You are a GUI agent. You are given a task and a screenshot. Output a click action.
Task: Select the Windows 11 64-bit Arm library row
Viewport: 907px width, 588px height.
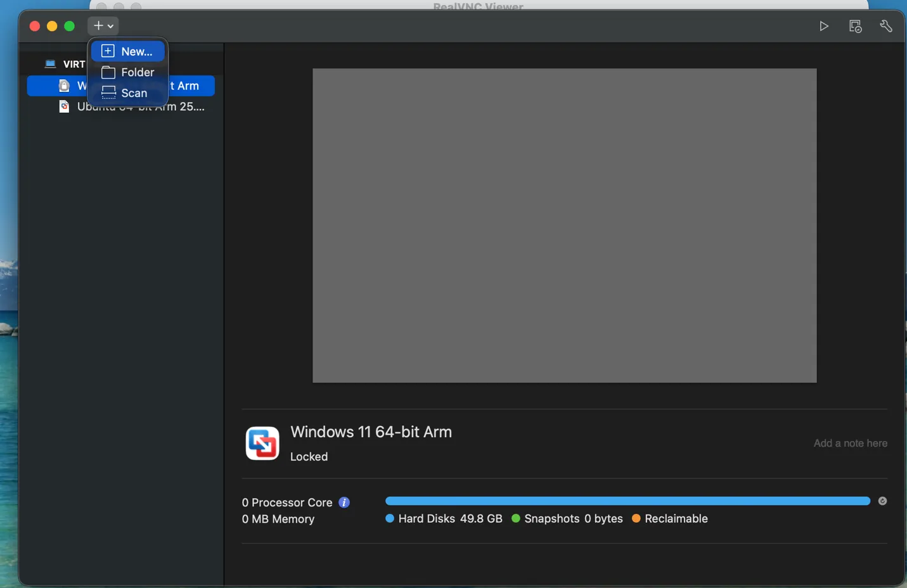[120, 86]
